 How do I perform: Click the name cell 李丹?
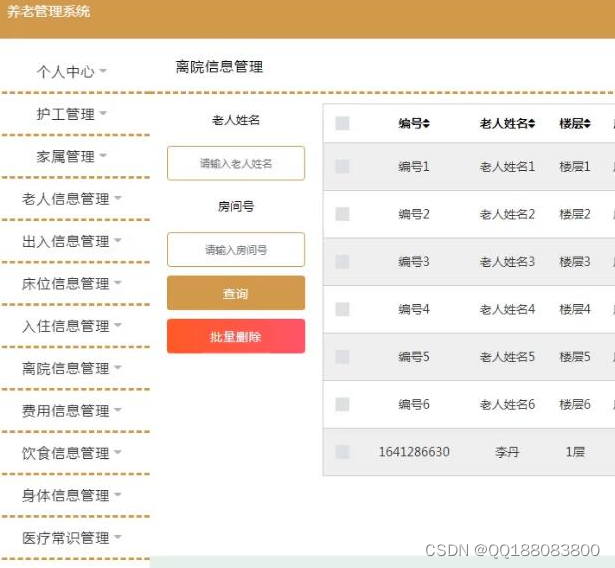(507, 452)
